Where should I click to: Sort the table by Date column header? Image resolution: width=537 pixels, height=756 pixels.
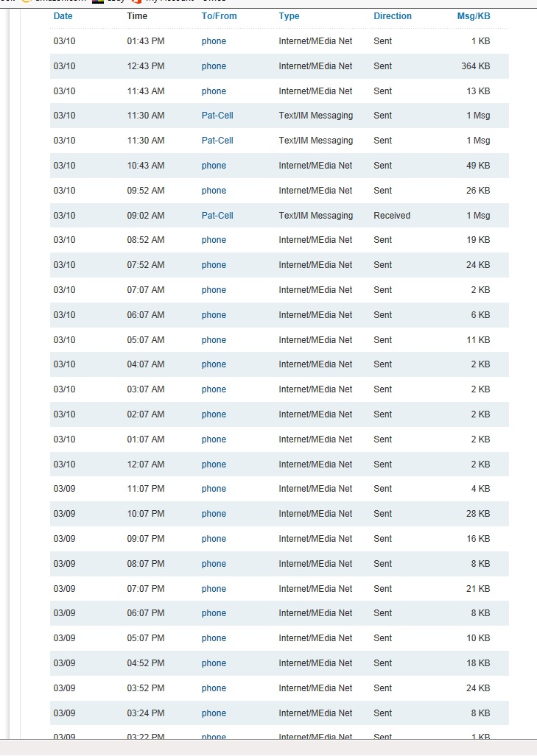(63, 16)
